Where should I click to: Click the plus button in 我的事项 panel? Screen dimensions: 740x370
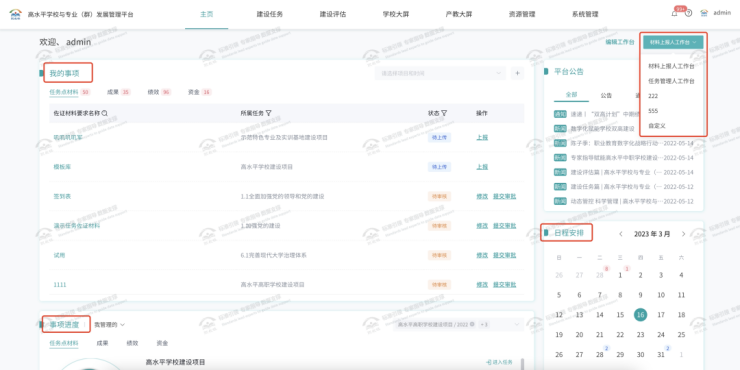point(517,73)
